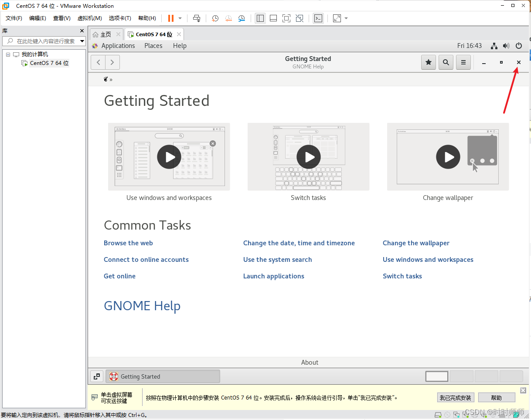Play the Switch tasks video
Viewport: 531px width, 420px height.
click(x=309, y=157)
